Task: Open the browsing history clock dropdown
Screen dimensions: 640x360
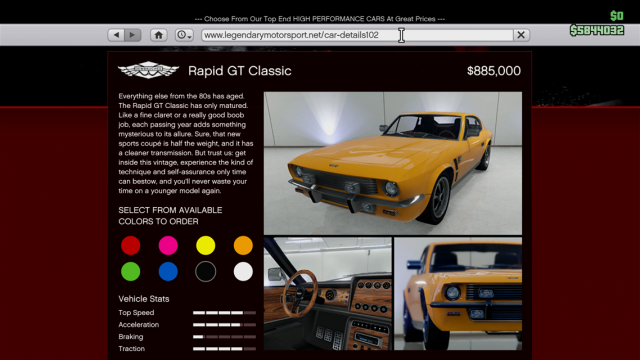Action: coord(184,35)
